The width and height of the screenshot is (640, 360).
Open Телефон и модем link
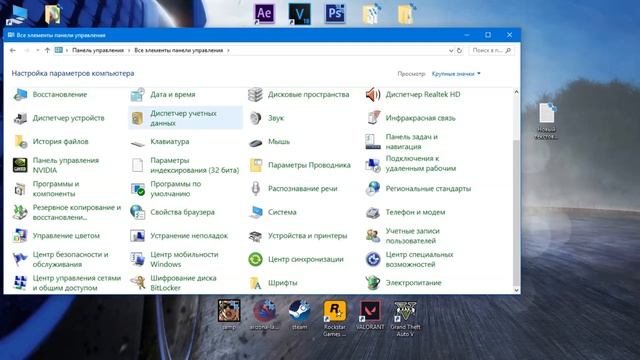tap(416, 212)
